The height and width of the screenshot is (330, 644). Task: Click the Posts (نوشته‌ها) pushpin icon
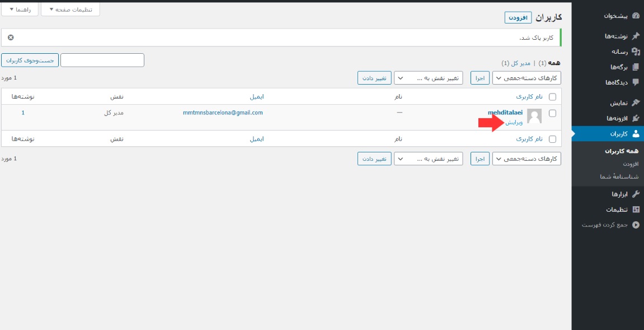pyautogui.click(x=635, y=36)
